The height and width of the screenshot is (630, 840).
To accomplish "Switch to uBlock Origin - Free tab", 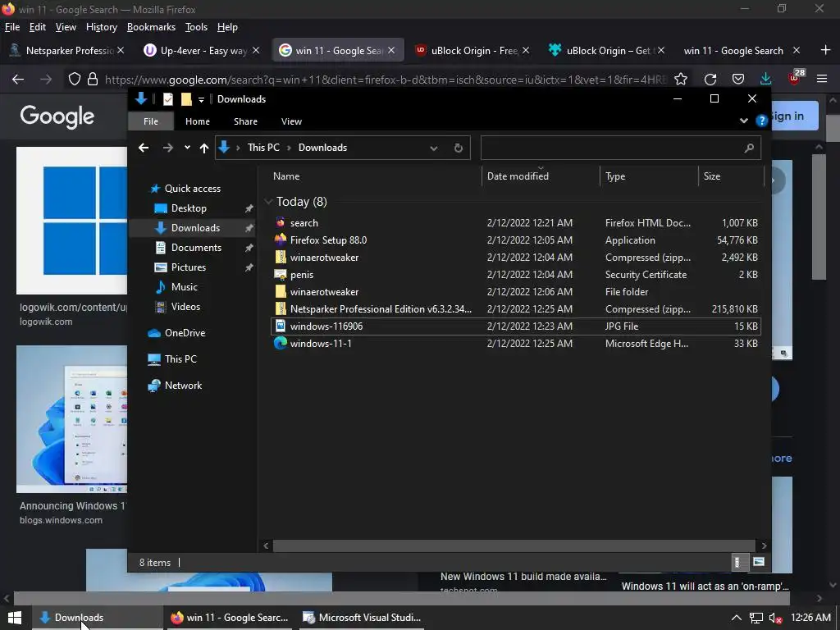I will [472, 50].
